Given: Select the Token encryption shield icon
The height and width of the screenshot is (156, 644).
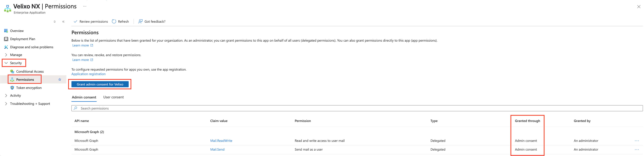Looking at the screenshot, I should [12, 88].
